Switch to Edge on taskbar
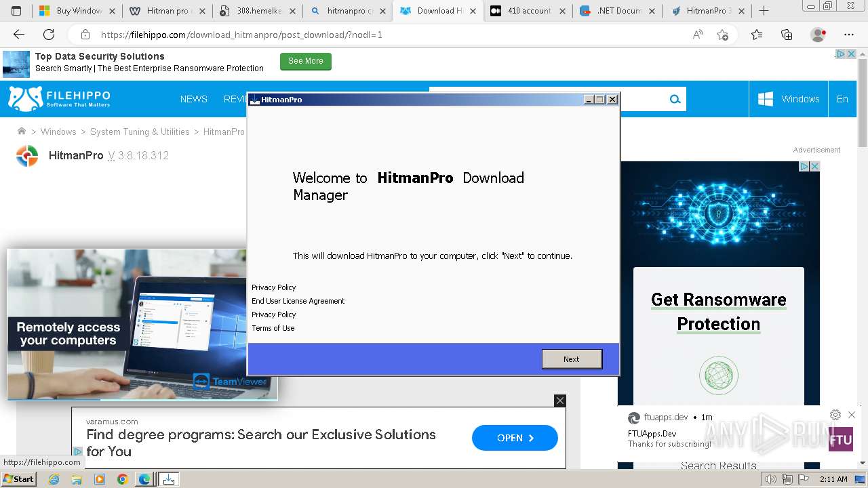868x488 pixels. (144, 479)
